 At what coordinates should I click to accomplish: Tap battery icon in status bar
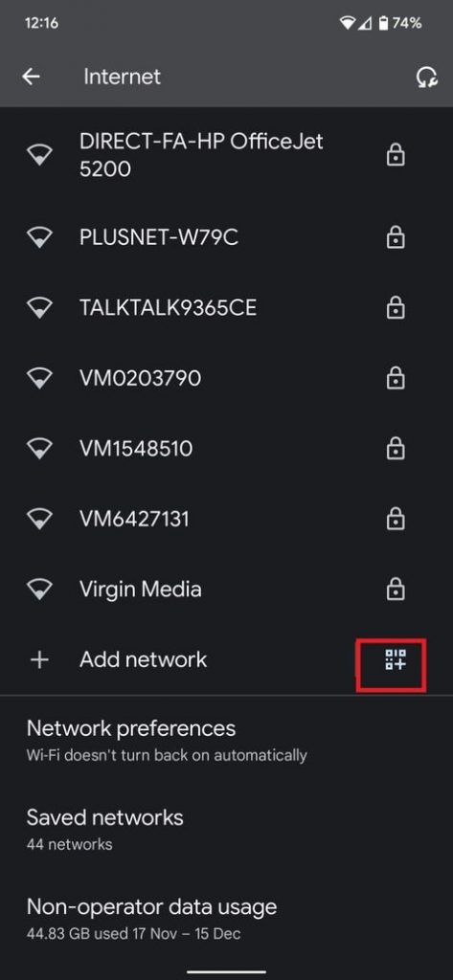(x=382, y=23)
